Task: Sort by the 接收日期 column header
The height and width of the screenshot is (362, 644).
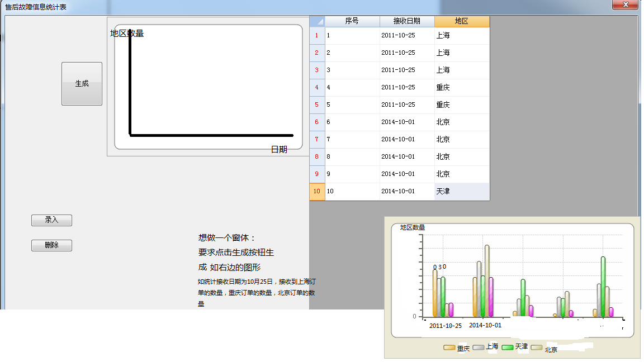Action: (406, 21)
